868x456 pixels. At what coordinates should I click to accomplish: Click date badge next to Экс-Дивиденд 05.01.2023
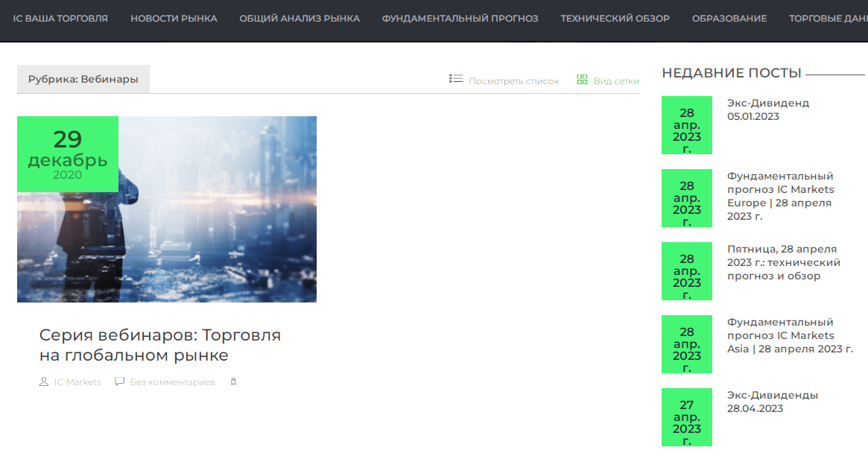point(687,125)
